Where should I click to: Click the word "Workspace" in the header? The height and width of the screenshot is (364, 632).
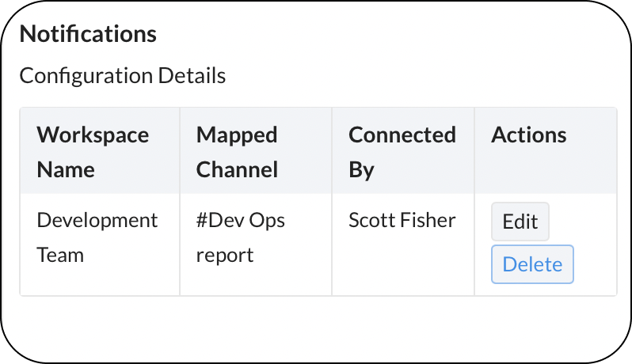click(93, 135)
